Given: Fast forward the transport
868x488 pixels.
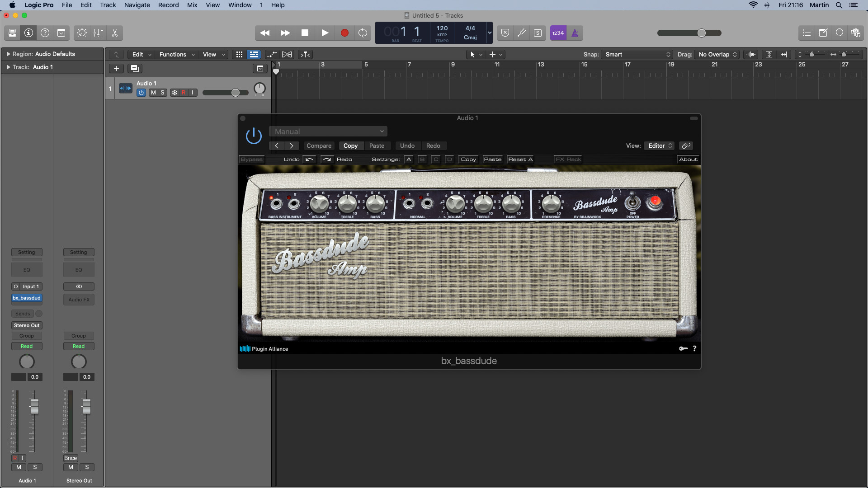Looking at the screenshot, I should 285,33.
